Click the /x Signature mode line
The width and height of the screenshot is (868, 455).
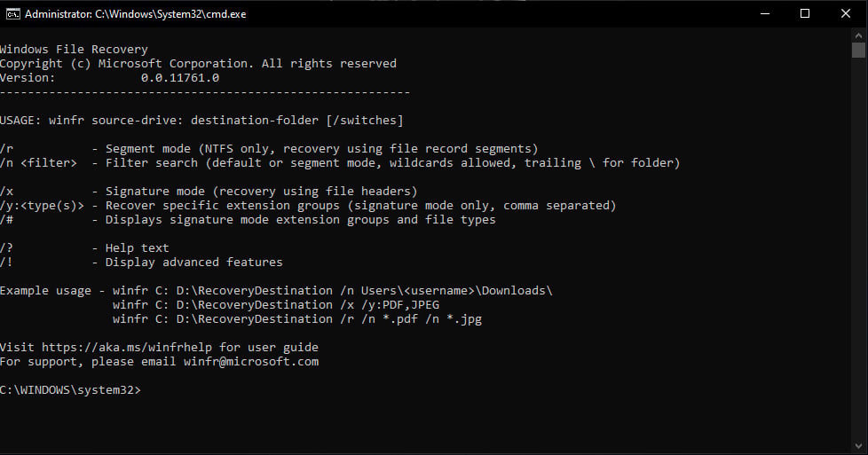click(x=209, y=192)
